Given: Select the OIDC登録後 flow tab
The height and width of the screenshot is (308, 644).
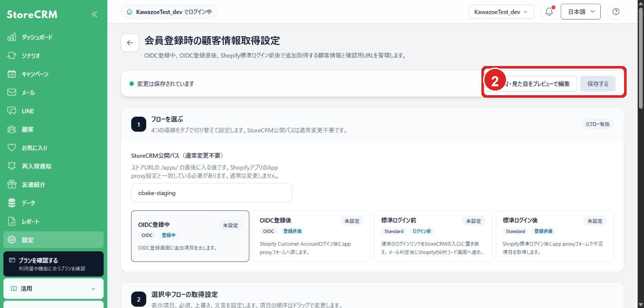Looking at the screenshot, I should point(312,236).
